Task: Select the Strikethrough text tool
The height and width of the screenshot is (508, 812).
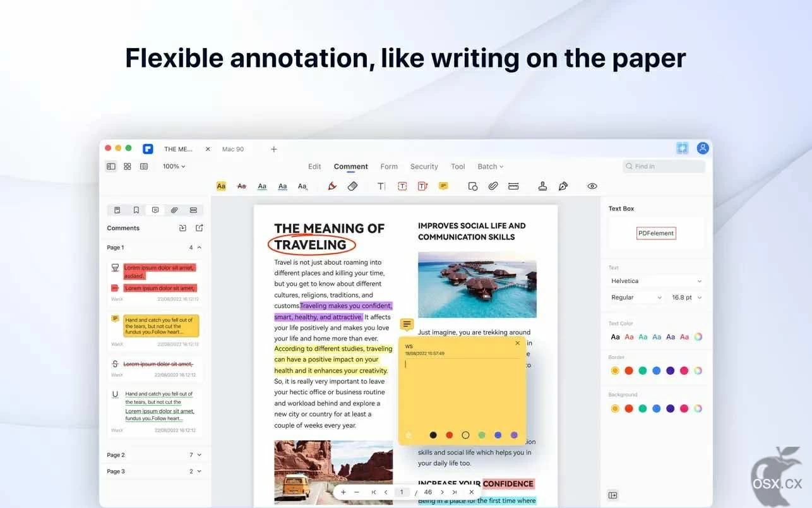Action: point(241,186)
